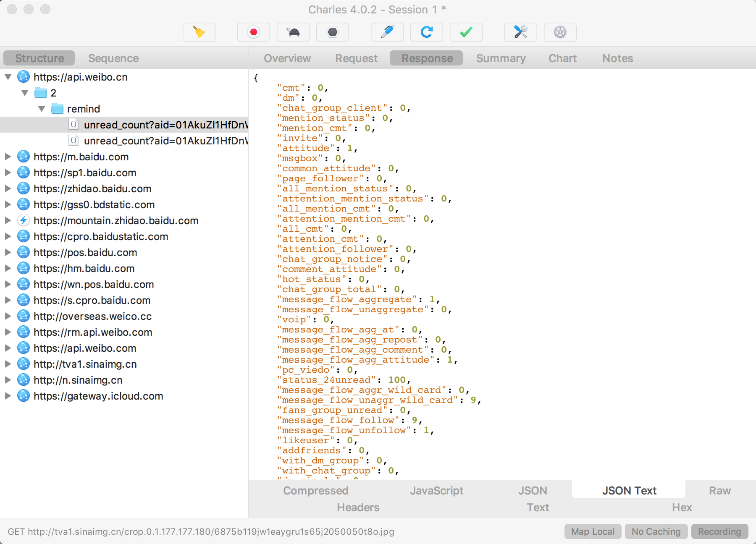Click the GET request URL in status bar
The height and width of the screenshot is (544, 756).
(x=201, y=532)
